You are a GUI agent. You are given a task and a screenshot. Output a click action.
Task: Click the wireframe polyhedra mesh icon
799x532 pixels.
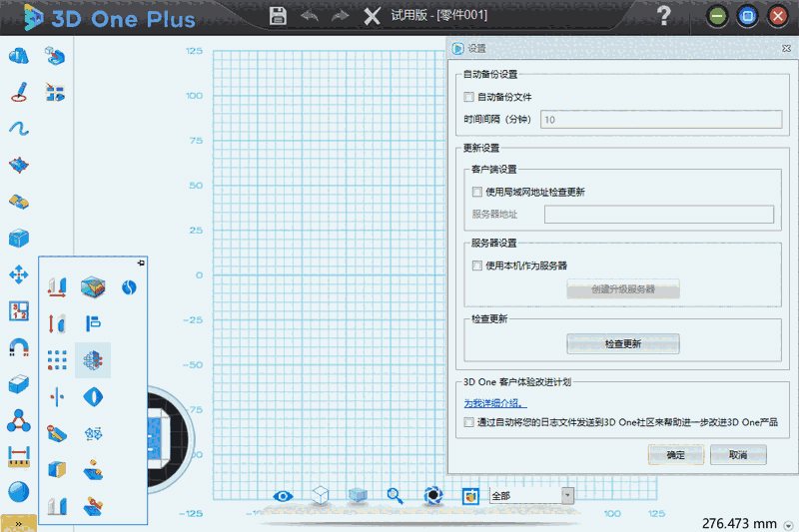(x=93, y=434)
